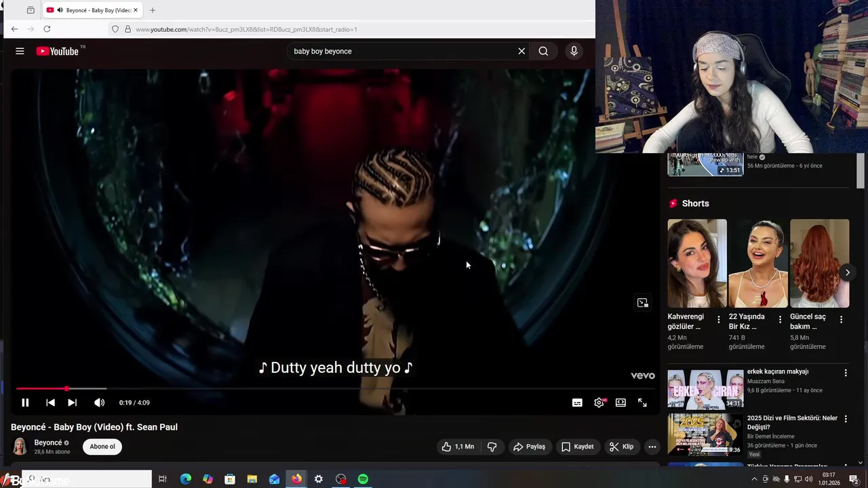Switch to theater mode
Viewport: 868px width, 488px height.
(x=620, y=403)
